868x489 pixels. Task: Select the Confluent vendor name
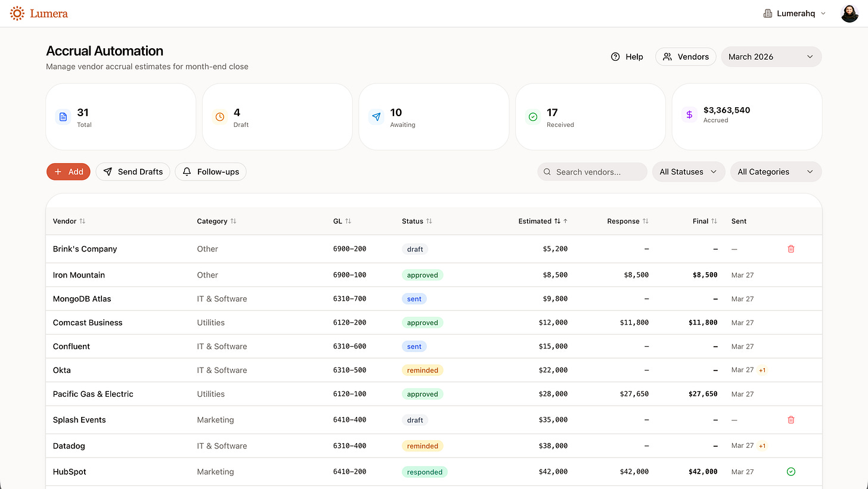click(72, 347)
